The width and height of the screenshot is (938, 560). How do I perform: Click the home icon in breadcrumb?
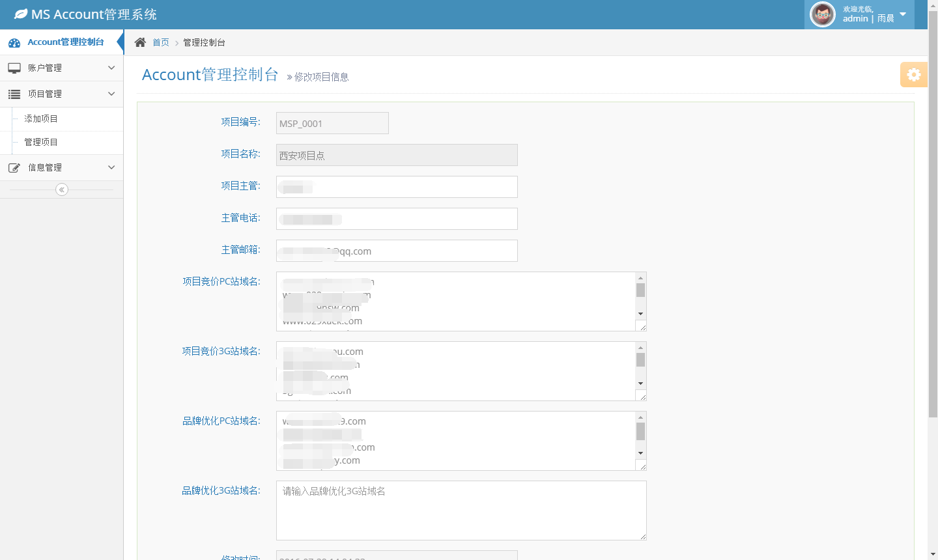pyautogui.click(x=140, y=42)
